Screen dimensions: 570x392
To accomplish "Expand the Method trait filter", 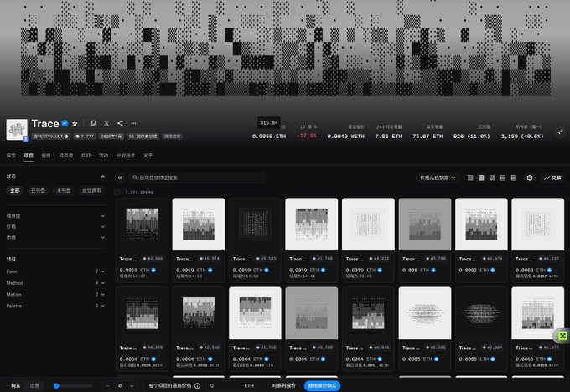I will point(55,283).
